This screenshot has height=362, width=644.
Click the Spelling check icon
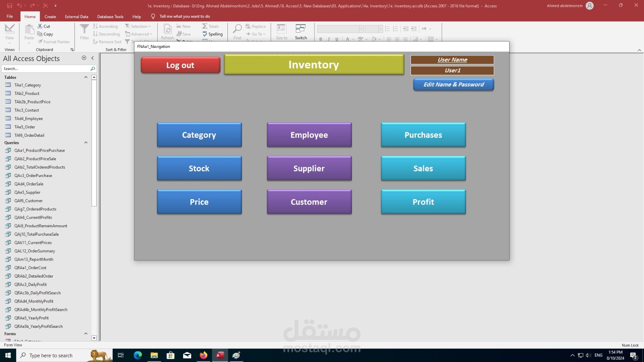point(205,34)
